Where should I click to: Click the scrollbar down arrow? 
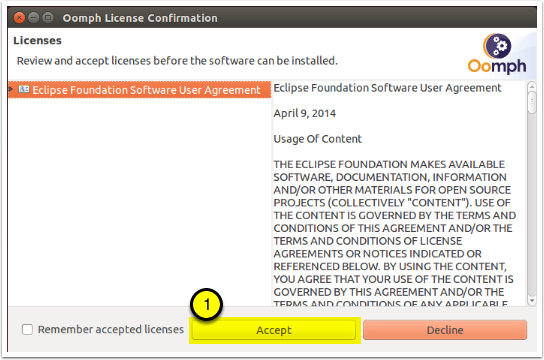[532, 300]
